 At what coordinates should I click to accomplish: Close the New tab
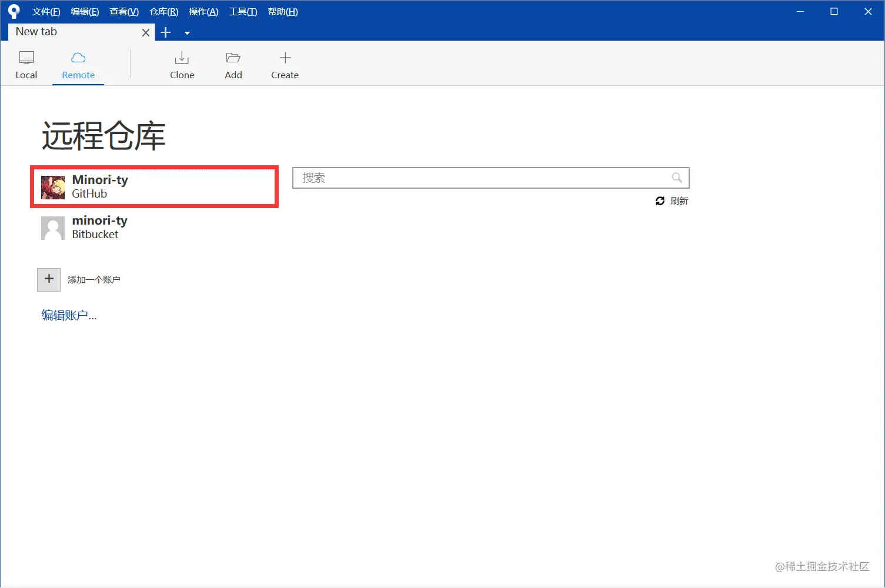[x=146, y=33]
